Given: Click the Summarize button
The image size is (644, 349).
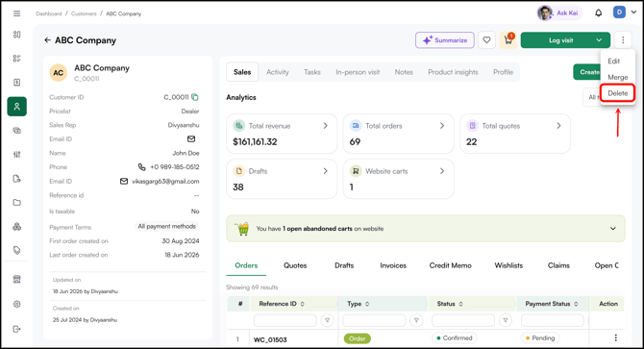Looking at the screenshot, I should tap(445, 40).
